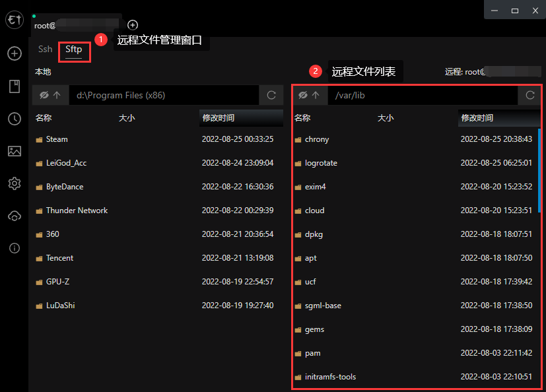The width and height of the screenshot is (546, 392).
Task: Select the gems remote folder
Action: click(x=415, y=329)
